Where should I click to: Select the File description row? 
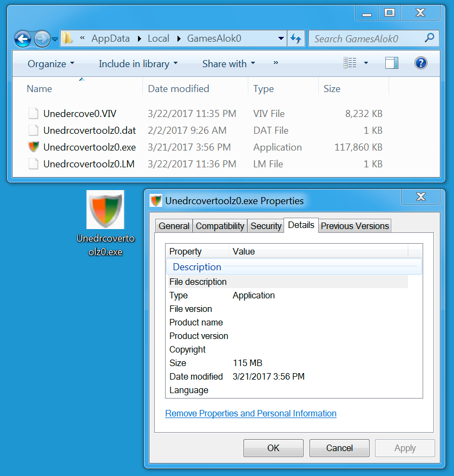tap(287, 282)
